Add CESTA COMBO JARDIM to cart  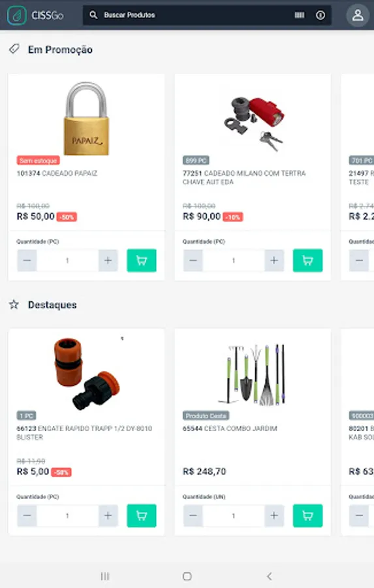click(307, 515)
